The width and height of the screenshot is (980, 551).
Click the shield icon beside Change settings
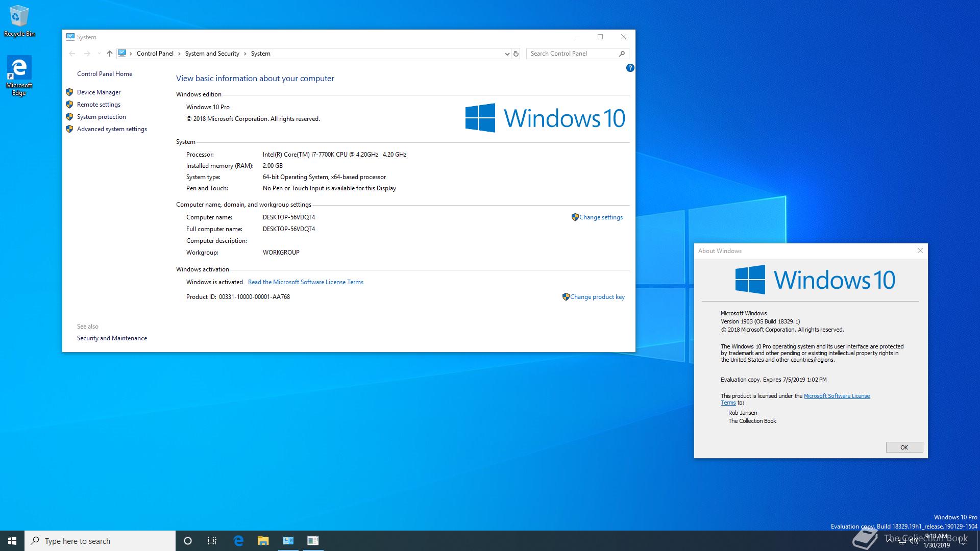tap(575, 217)
